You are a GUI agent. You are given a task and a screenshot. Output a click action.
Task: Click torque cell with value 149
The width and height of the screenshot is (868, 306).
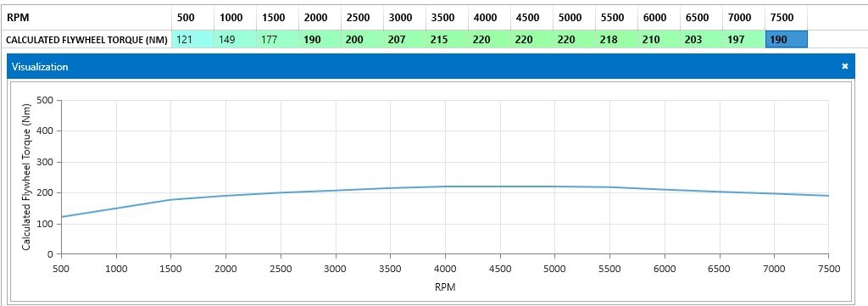236,39
